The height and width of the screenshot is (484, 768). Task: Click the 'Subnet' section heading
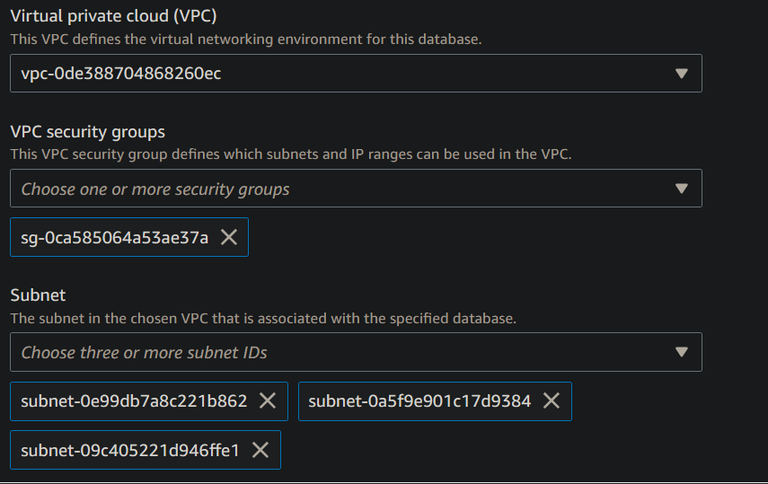[36, 295]
